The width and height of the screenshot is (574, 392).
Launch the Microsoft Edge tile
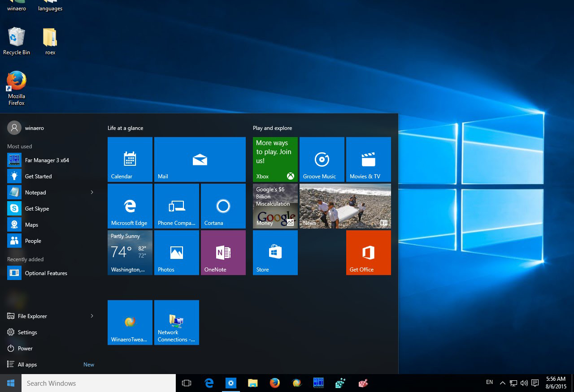[x=130, y=206]
